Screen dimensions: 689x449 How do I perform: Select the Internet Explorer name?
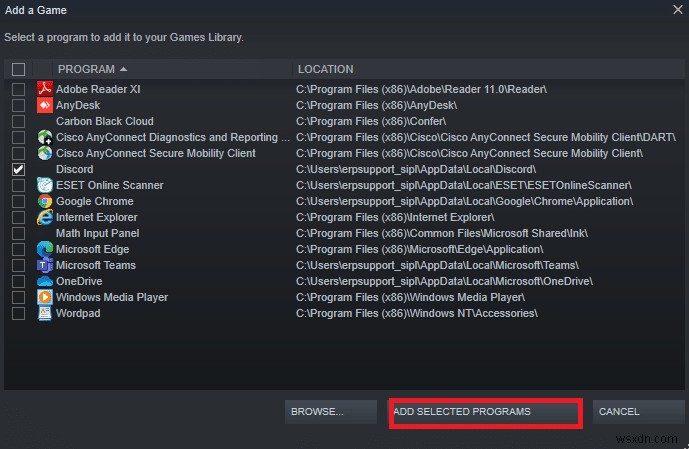[97, 217]
